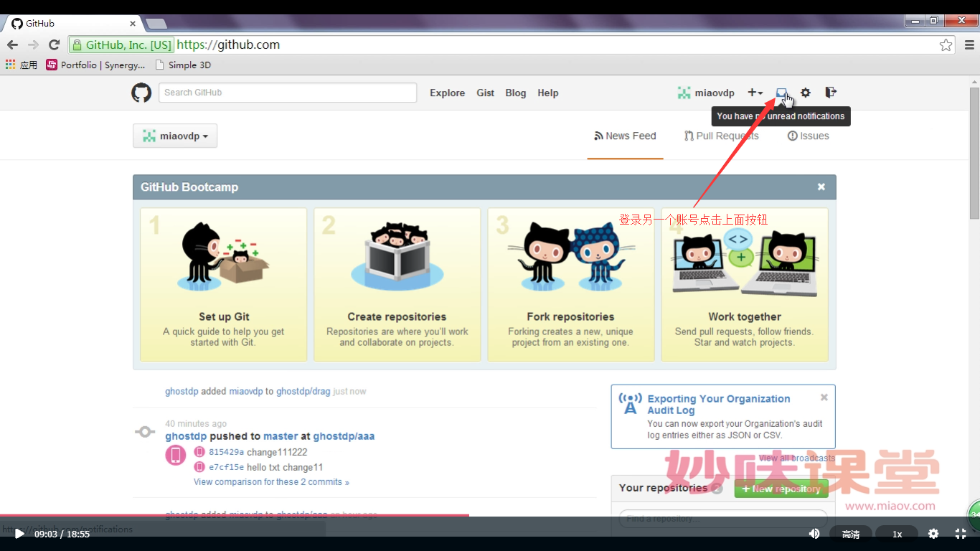This screenshot has height=551, width=980.
Task: Dismiss the audit log broadcast
Action: [824, 397]
